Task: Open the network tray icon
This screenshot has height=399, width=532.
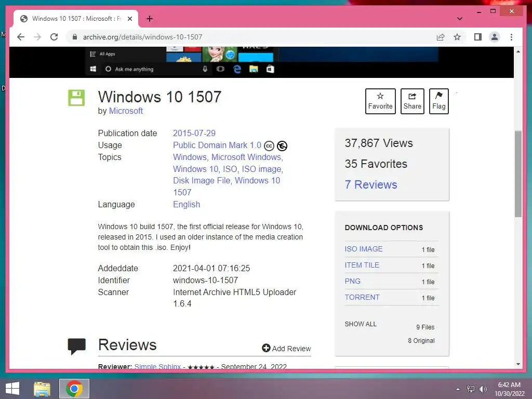Action: pos(471,389)
